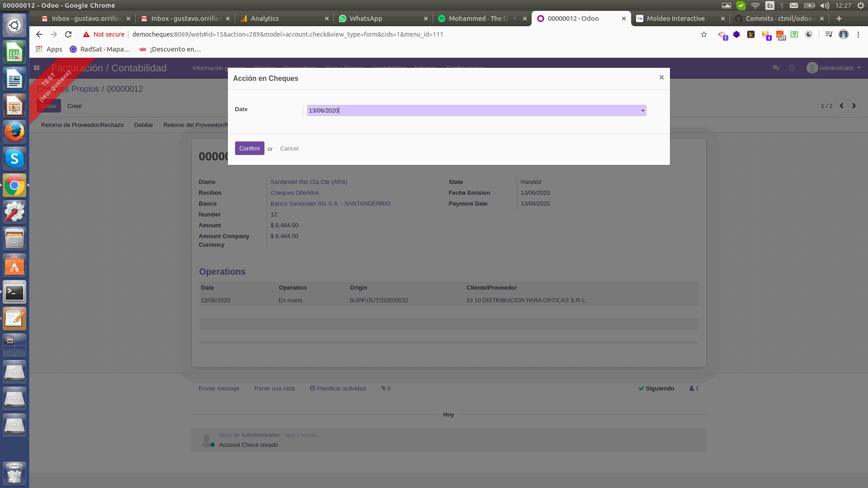This screenshot has width=868, height=488.
Task: Cancel the Acción en Cheques dialog
Action: pyautogui.click(x=289, y=148)
